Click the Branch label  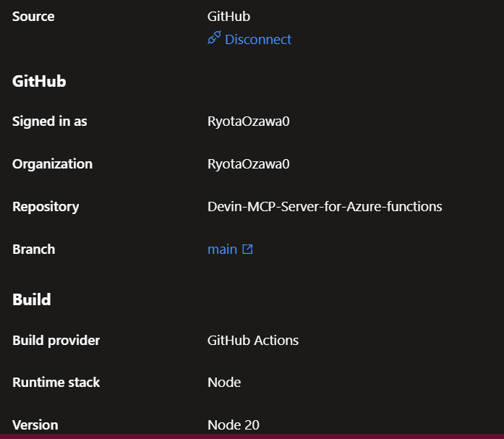[34, 250]
